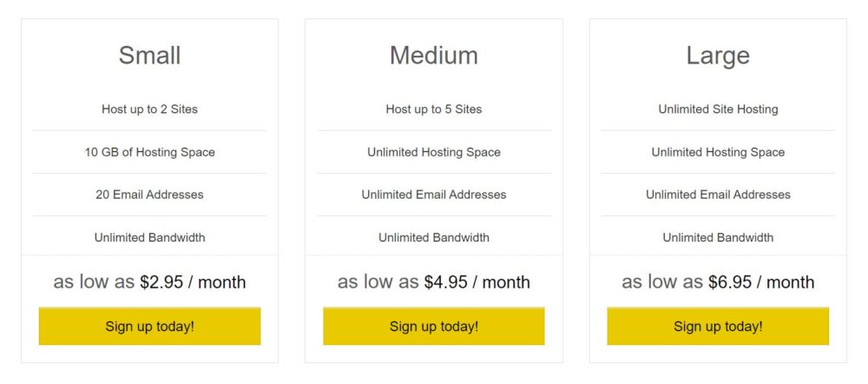Click 10 GB of Hosting Space text

[x=149, y=152]
